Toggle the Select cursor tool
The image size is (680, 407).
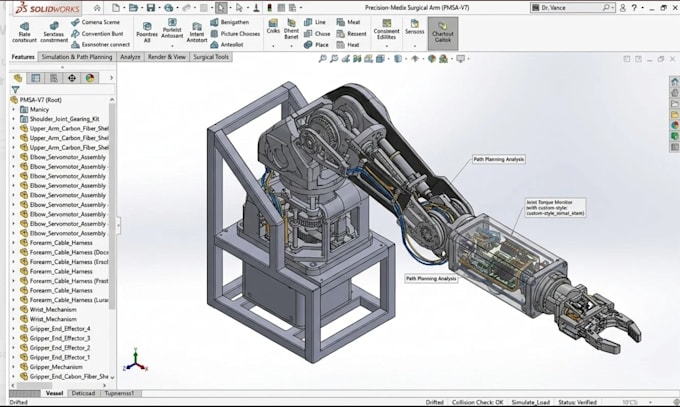pyautogui.click(x=221, y=8)
